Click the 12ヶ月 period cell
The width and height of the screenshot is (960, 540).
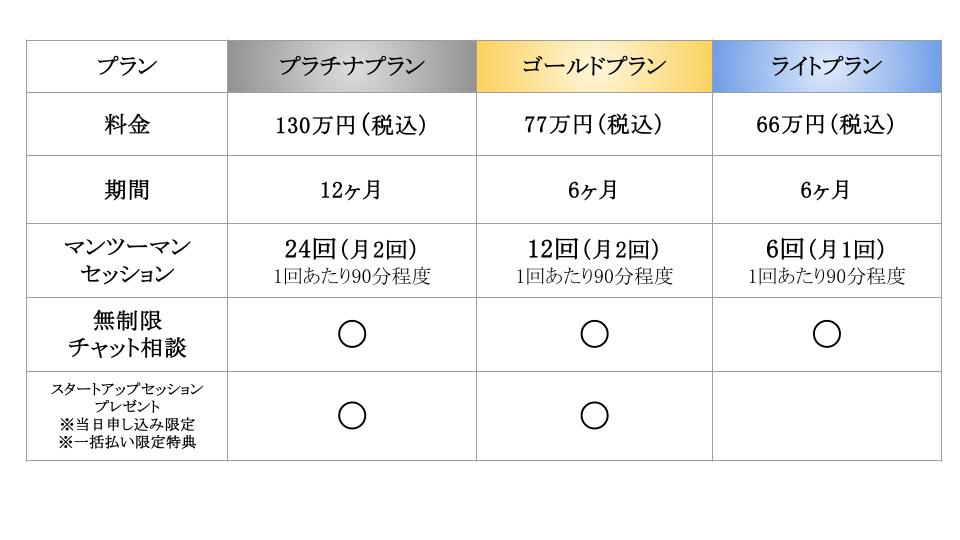point(351,190)
